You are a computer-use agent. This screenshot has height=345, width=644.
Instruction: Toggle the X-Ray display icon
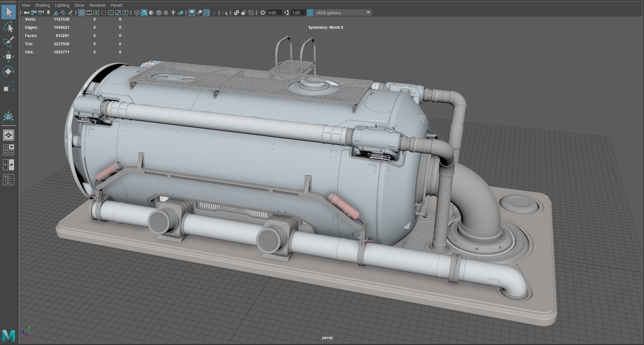point(236,13)
